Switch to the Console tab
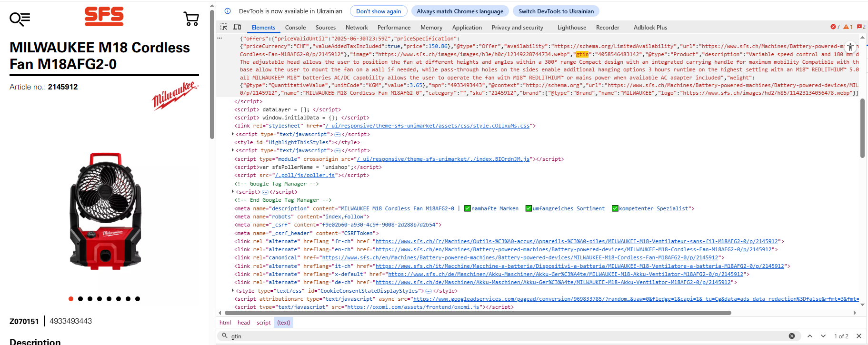The height and width of the screenshot is (345, 868). tap(295, 28)
